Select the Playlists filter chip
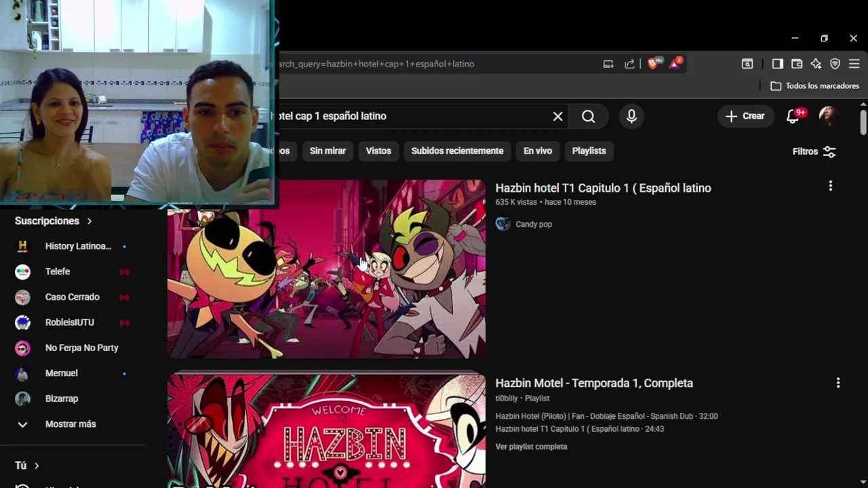 (x=589, y=151)
